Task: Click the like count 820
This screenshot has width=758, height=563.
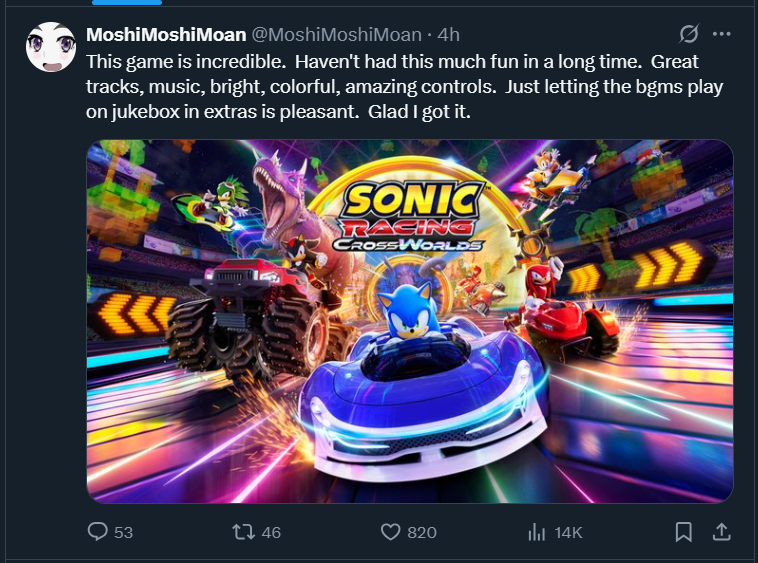Action: click(x=422, y=532)
